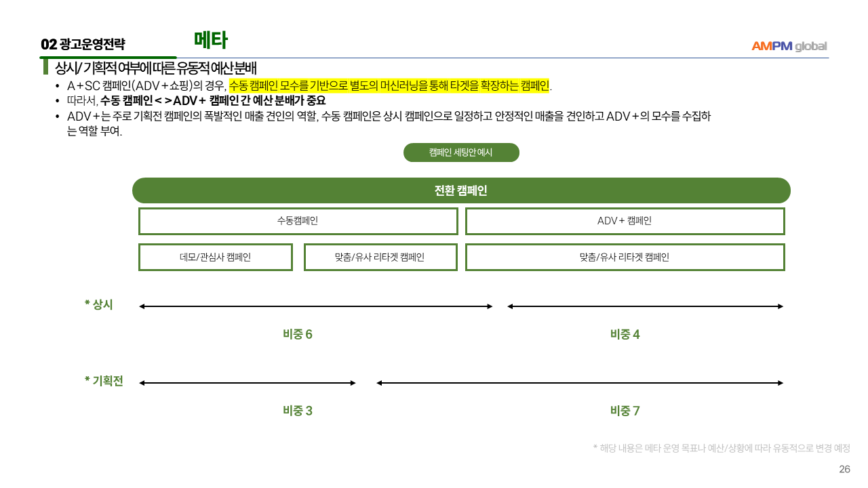Image resolution: width=868 pixels, height=488 pixels.
Task: Click the AMPM global logo
Action: point(789,46)
